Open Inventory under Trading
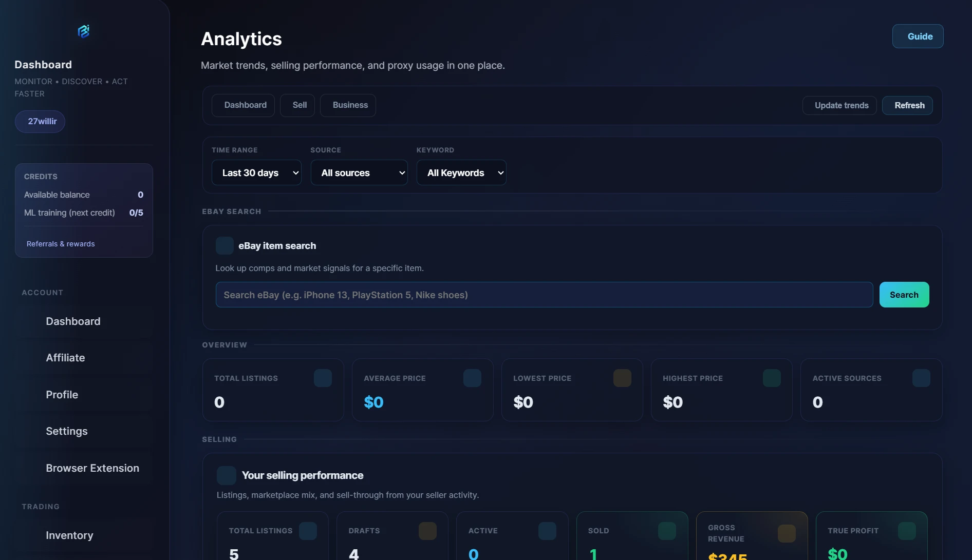Screen dimensions: 972x560 pos(84,535)
